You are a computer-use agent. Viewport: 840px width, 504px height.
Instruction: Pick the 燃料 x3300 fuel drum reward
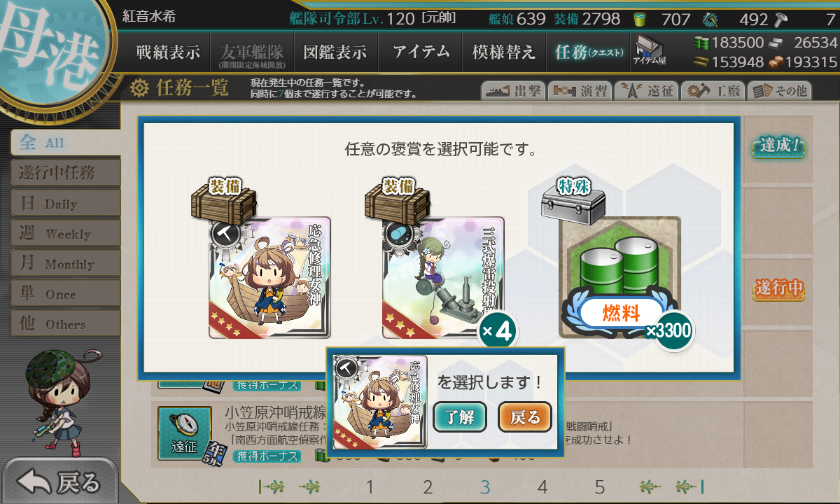point(619,278)
